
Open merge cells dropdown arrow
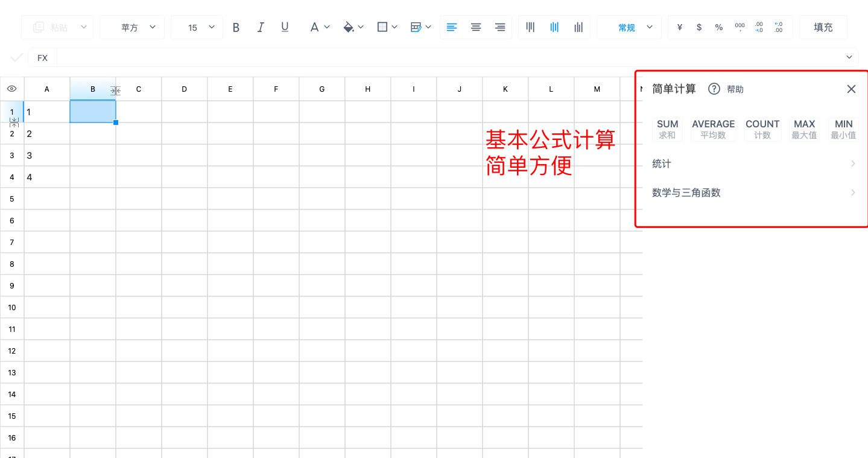428,27
